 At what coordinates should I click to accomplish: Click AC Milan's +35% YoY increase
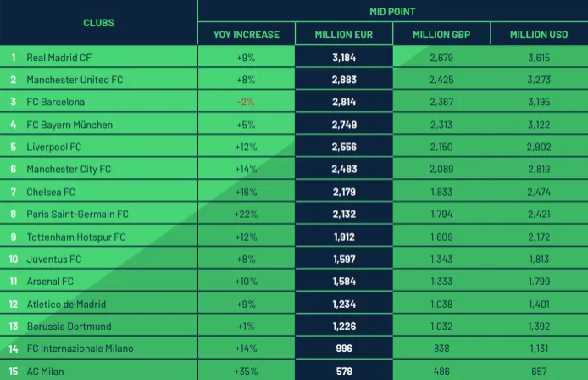click(246, 372)
